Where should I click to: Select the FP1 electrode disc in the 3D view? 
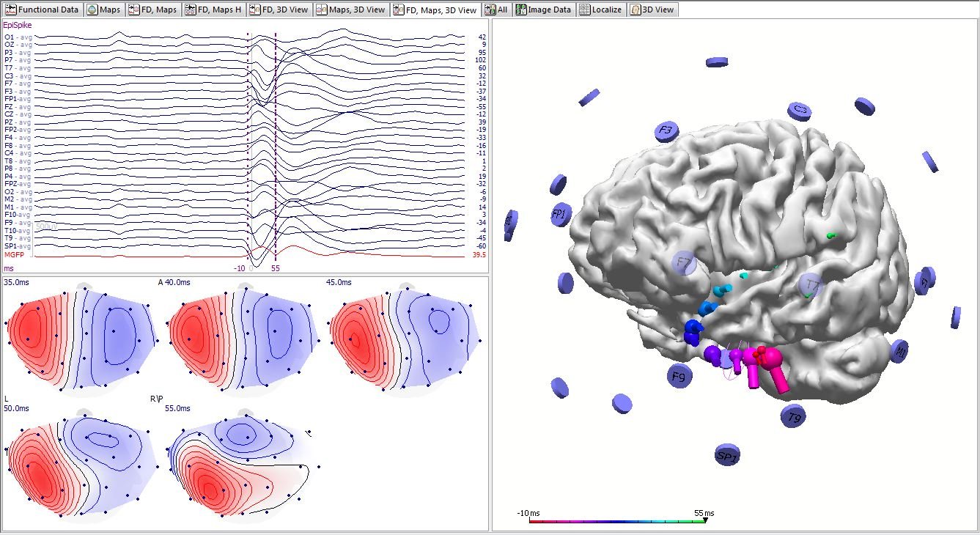point(561,215)
